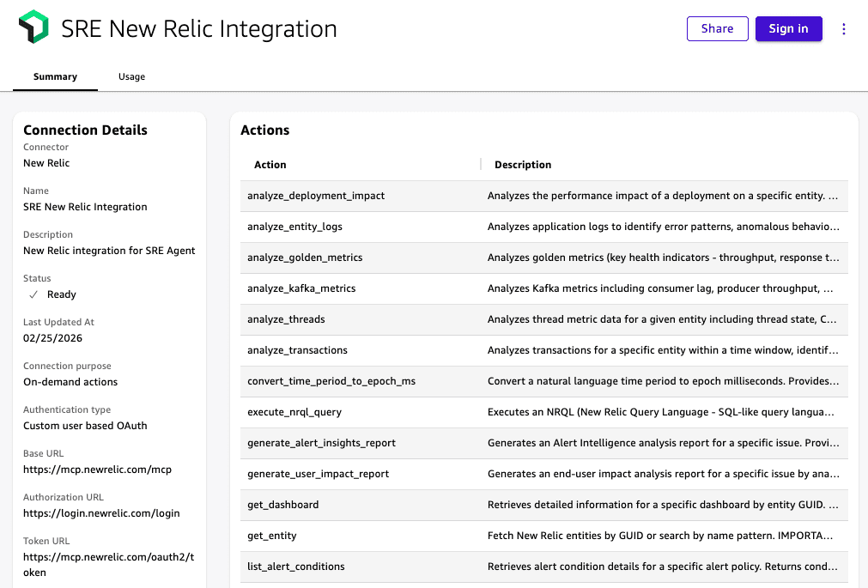868x588 pixels.
Task: Click the On-demand actions value
Action: click(x=70, y=382)
